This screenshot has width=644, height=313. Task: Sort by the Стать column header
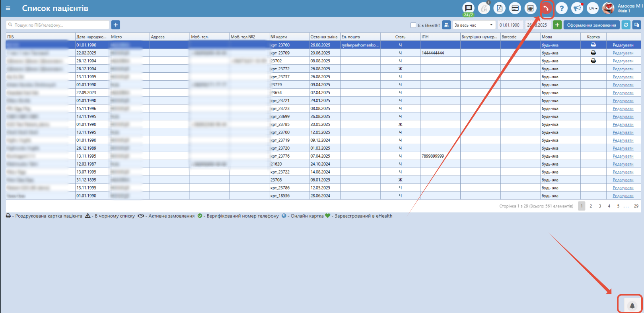(400, 37)
